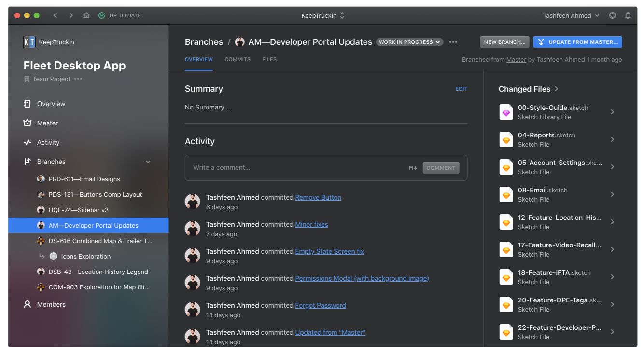
Task: Click the Fleet Desktop App project title
Action: pos(74,66)
